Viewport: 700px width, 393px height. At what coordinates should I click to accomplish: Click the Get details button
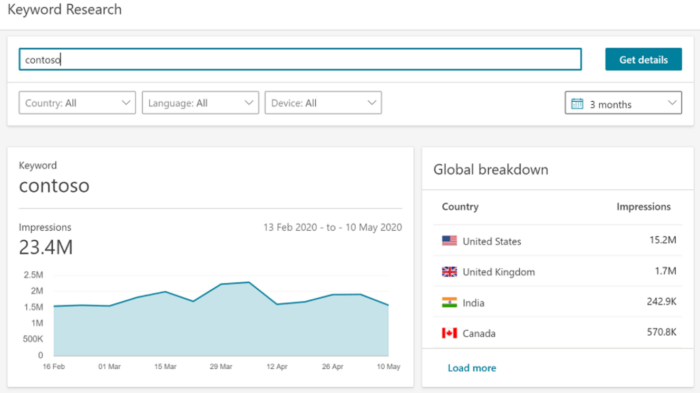(643, 59)
